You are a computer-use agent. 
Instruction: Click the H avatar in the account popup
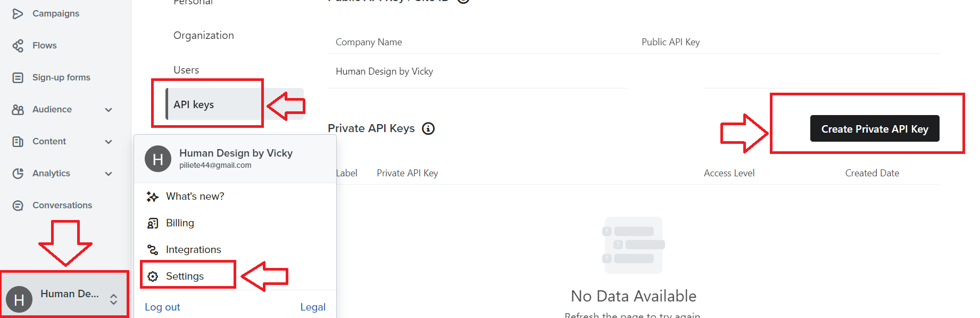pyautogui.click(x=158, y=159)
